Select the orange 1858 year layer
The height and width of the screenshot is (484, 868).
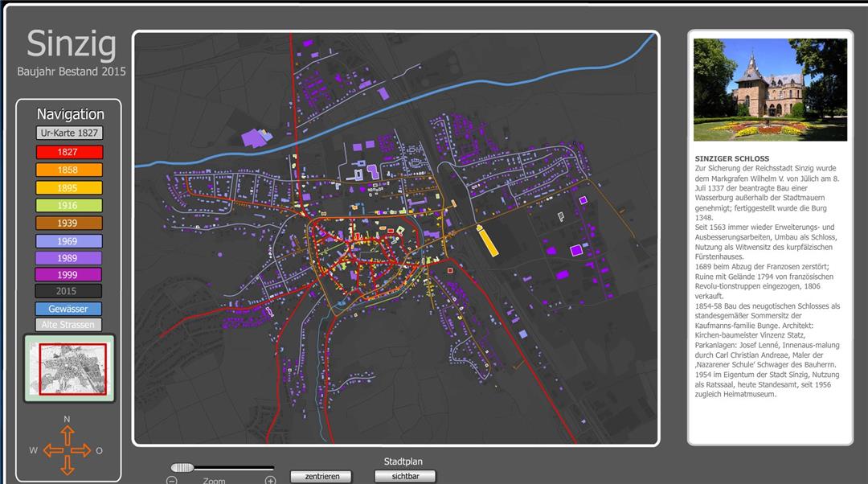click(x=68, y=170)
